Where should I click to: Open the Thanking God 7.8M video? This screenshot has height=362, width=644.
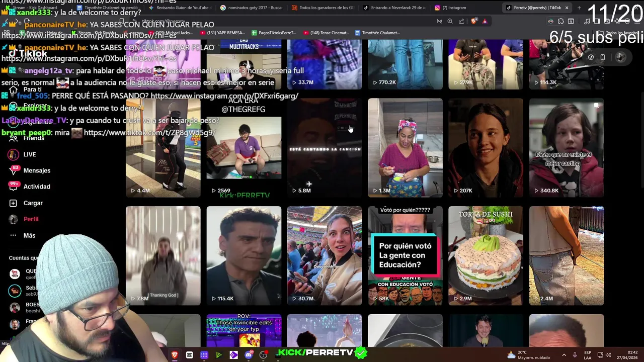(163, 255)
